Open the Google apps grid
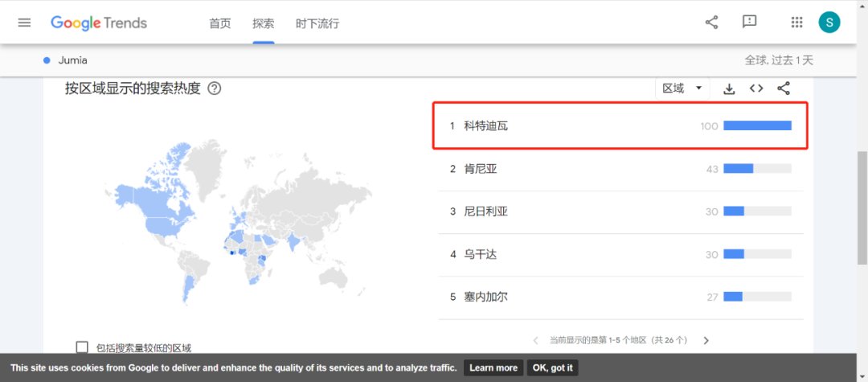 point(796,23)
